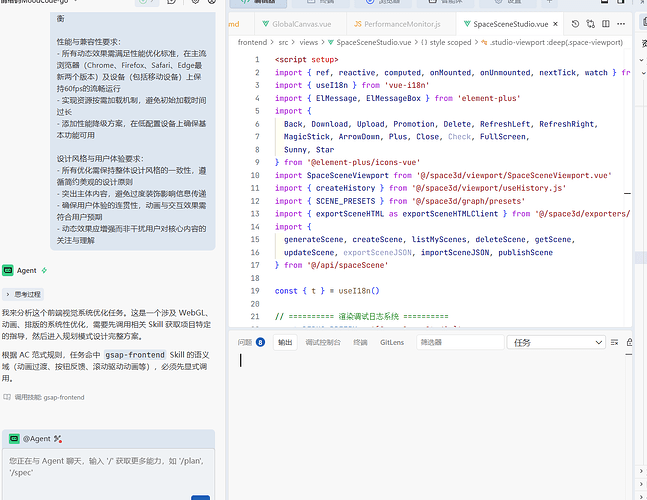Click the 性能与兼容性要求 heading in chat message

tap(89, 42)
